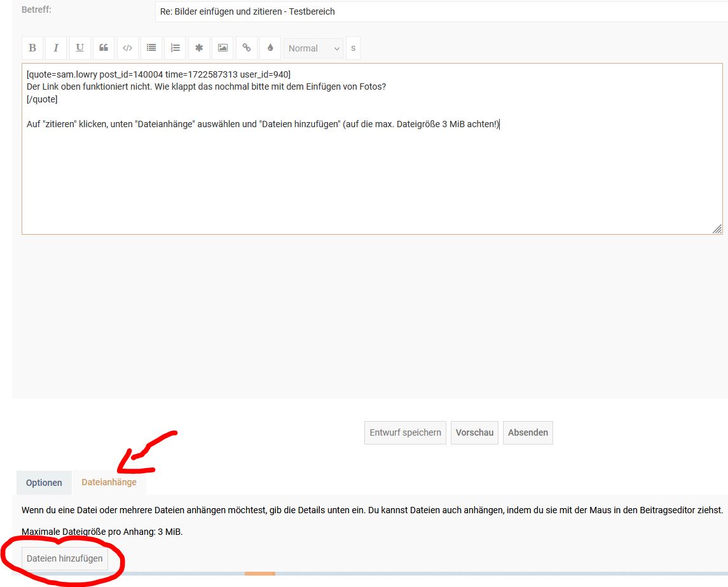Insert an image via the picture icon
728x587 pixels.
(x=223, y=48)
